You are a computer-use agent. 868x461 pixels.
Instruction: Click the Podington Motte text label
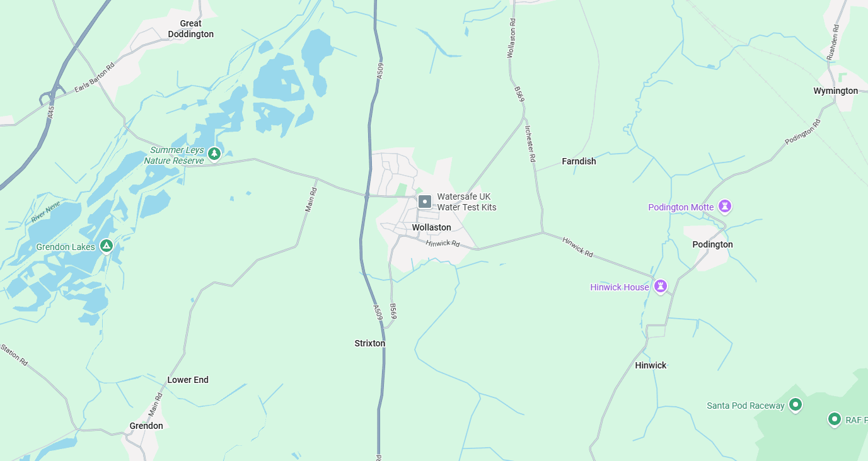(681, 207)
